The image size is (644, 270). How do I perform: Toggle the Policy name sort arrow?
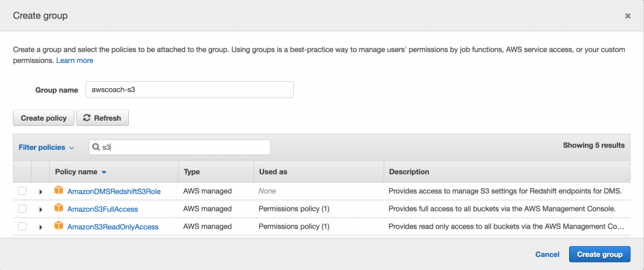[x=104, y=172]
